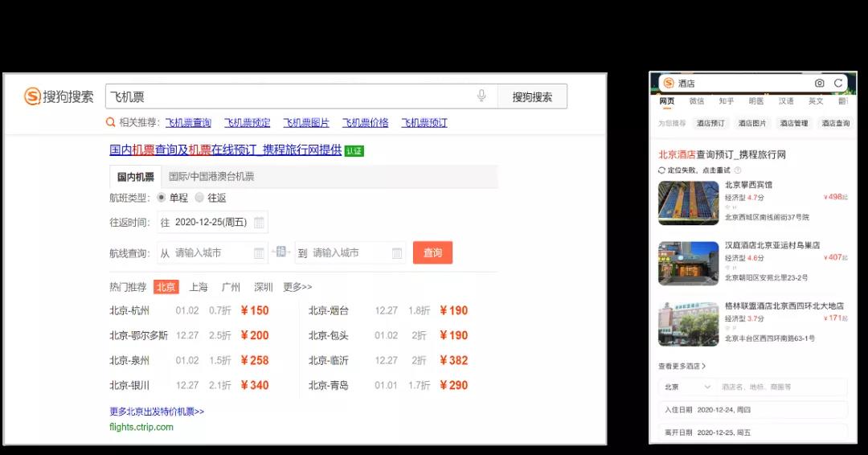Open the 国内机票查询及机票在线预订 result title

click(225, 150)
